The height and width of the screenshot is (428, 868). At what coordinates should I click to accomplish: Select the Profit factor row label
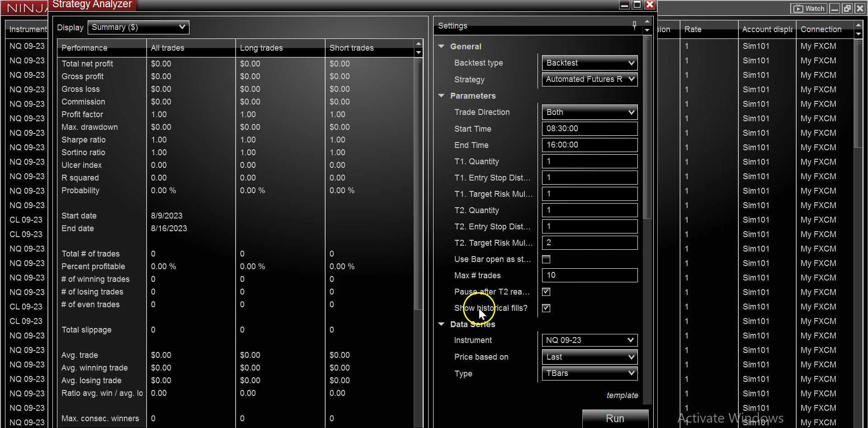tap(82, 114)
